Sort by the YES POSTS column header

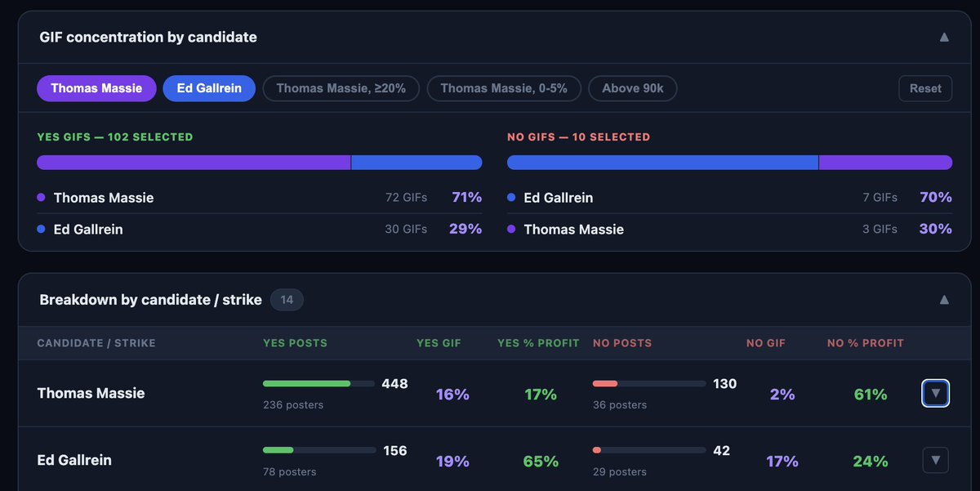295,343
